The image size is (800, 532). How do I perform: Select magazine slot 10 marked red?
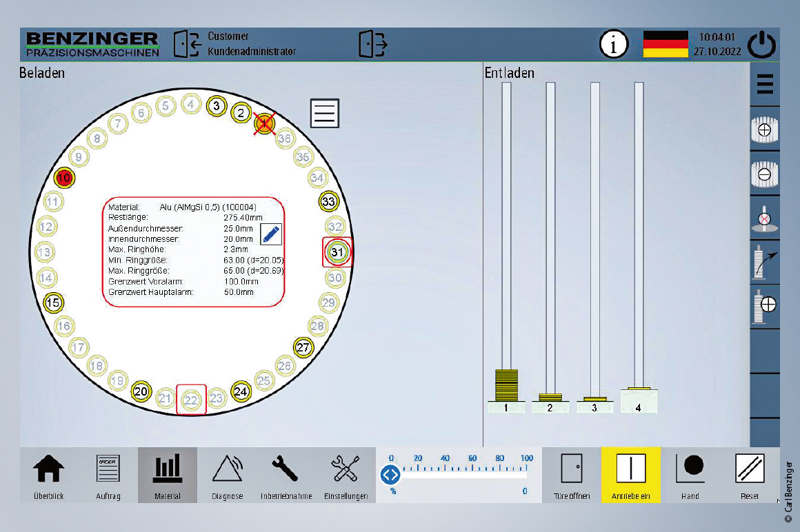(x=64, y=178)
